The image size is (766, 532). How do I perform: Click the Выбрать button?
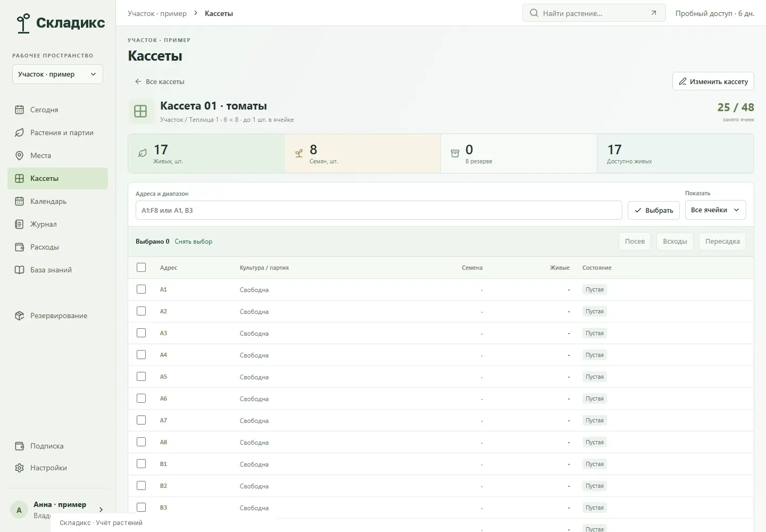pyautogui.click(x=654, y=210)
